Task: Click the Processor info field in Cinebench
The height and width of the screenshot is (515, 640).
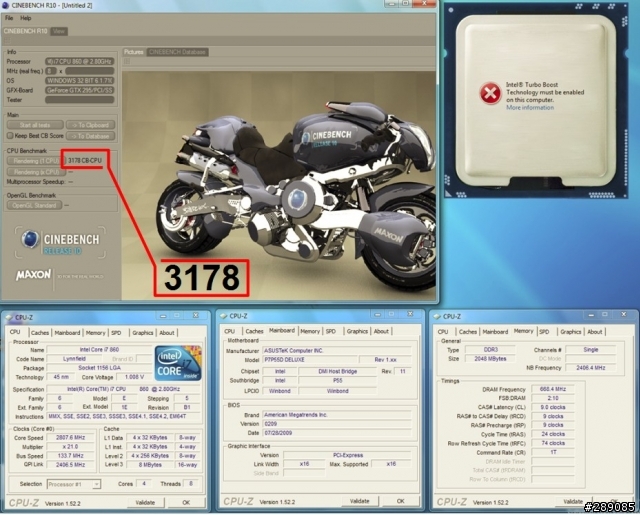Action: tap(80, 62)
